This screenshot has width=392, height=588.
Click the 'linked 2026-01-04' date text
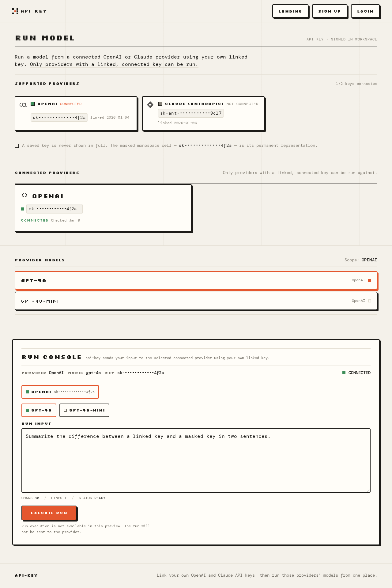[110, 118]
